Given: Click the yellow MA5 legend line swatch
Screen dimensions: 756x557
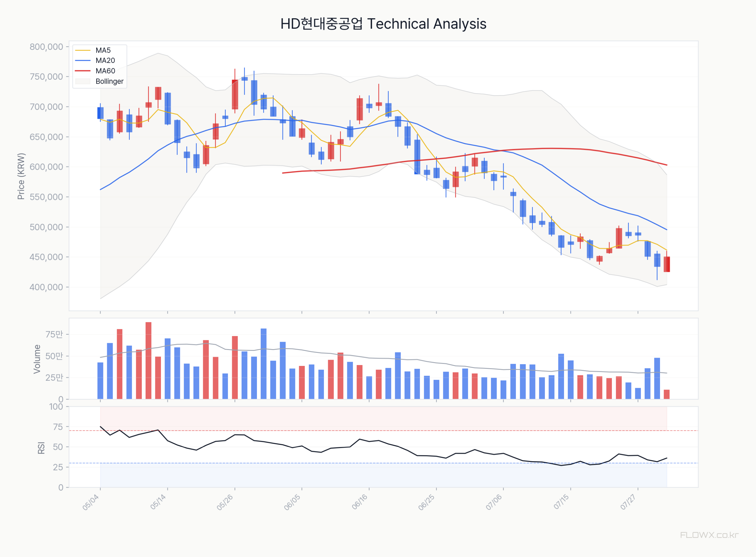Looking at the screenshot, I should click(83, 50).
